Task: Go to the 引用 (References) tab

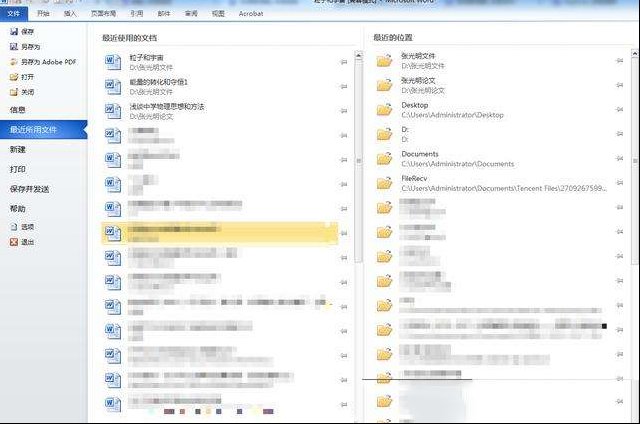Action: tap(136, 13)
